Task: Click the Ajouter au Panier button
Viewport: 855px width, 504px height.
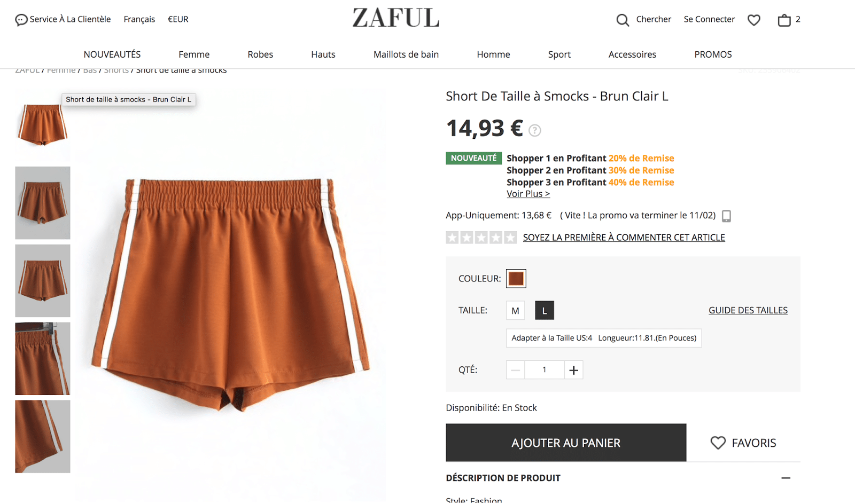Action: tap(566, 443)
